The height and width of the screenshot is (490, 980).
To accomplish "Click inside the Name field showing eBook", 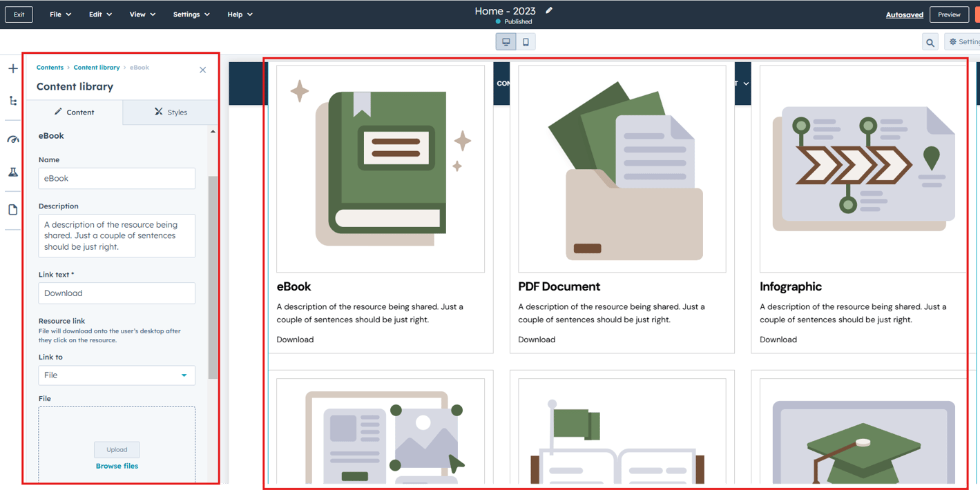I will point(116,178).
